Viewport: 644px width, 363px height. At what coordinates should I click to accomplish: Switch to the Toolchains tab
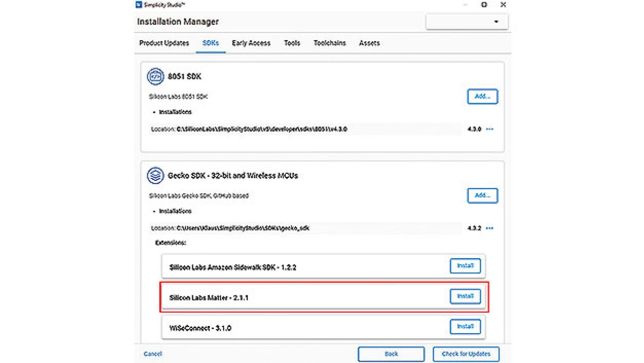pyautogui.click(x=330, y=43)
